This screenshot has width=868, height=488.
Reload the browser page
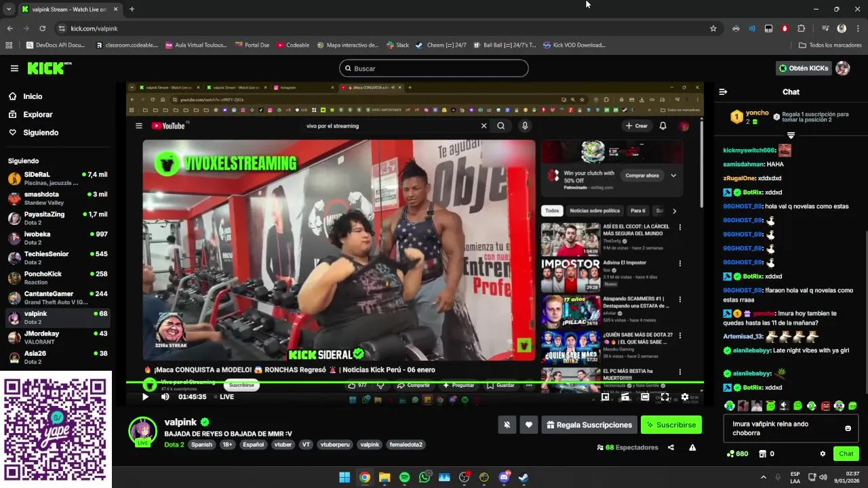(x=42, y=28)
